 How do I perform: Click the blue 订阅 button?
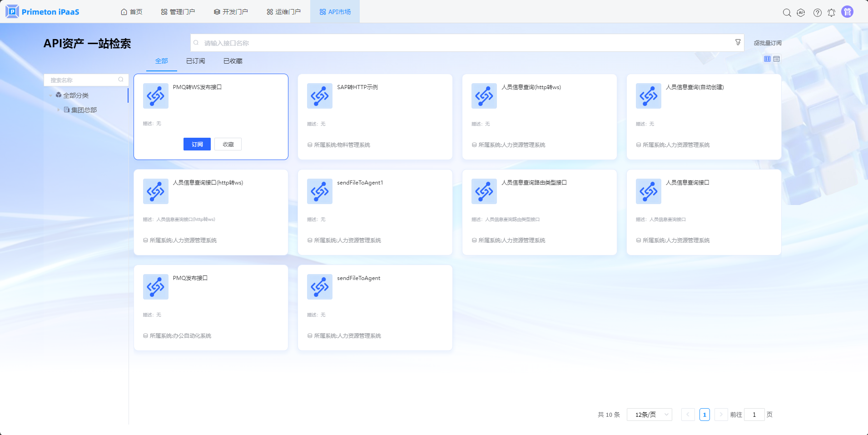click(197, 144)
